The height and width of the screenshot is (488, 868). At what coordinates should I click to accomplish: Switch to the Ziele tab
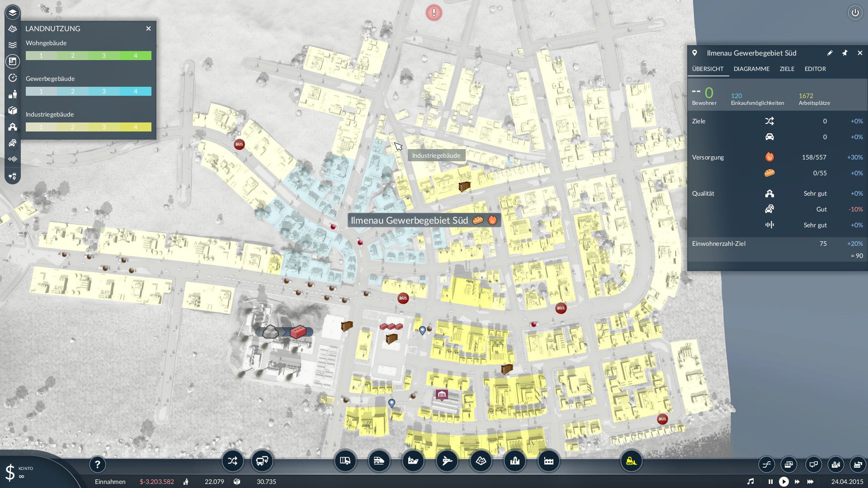[x=787, y=69]
